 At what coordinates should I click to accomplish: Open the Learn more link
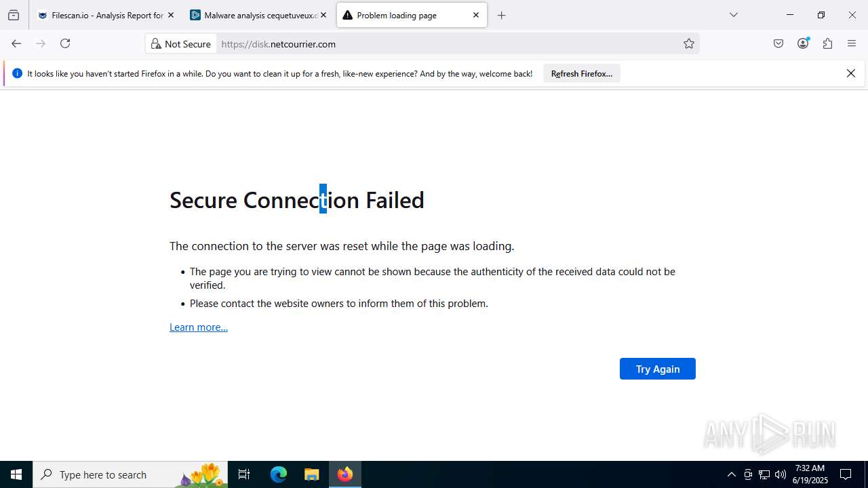[x=199, y=327]
